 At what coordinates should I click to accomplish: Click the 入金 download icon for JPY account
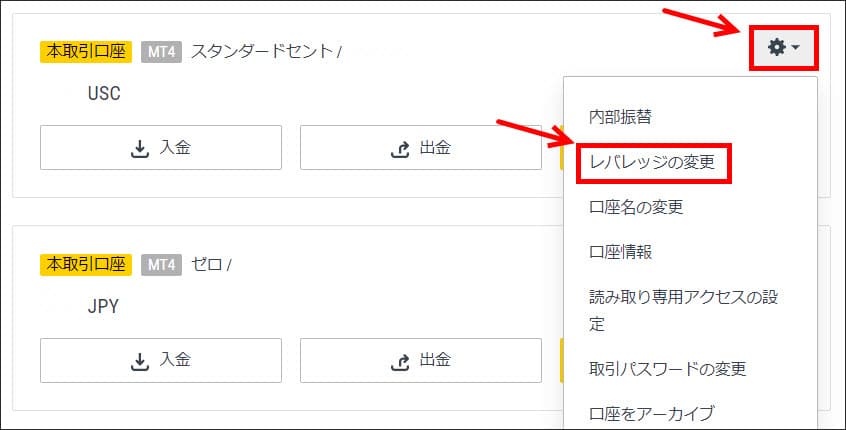point(139,360)
